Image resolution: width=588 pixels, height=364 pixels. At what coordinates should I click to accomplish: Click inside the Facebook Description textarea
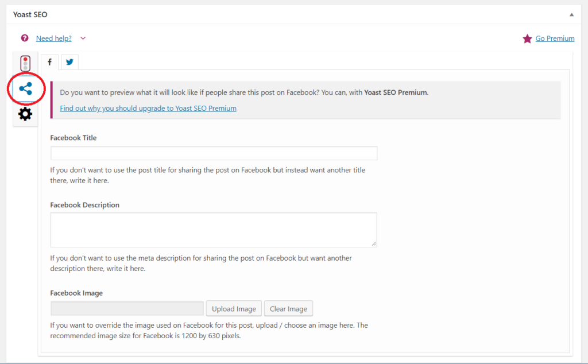click(214, 230)
